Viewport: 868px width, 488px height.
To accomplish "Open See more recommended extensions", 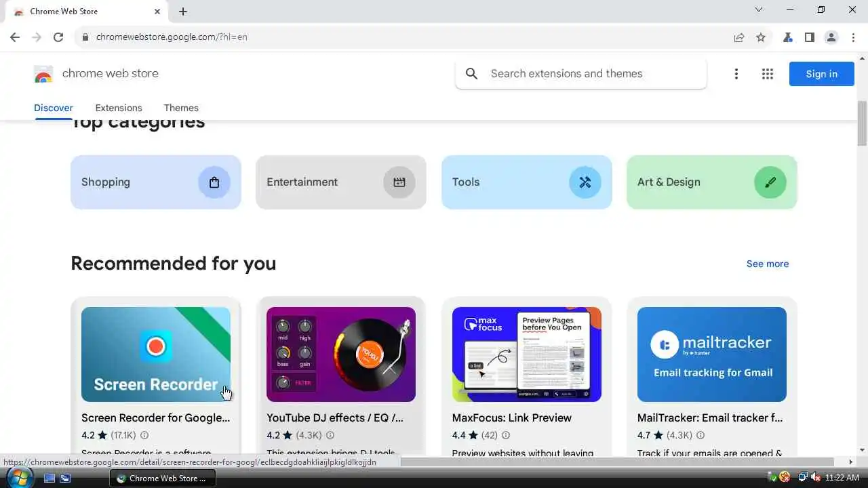I will [x=768, y=264].
